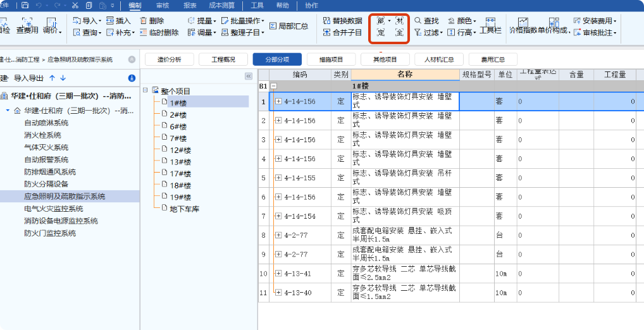Expand row 5 item 4-14-155
Viewport: 644px width, 330px height.
[278, 178]
